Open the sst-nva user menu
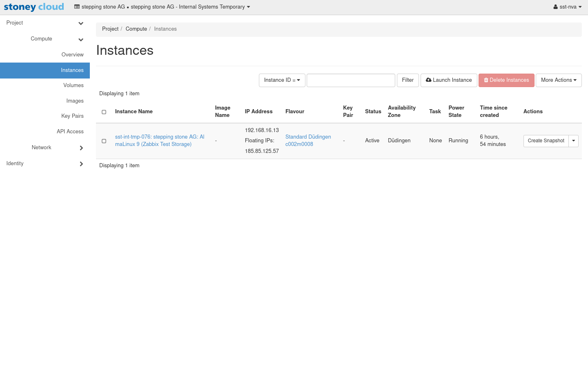This screenshot has width=588, height=368. 567,7
